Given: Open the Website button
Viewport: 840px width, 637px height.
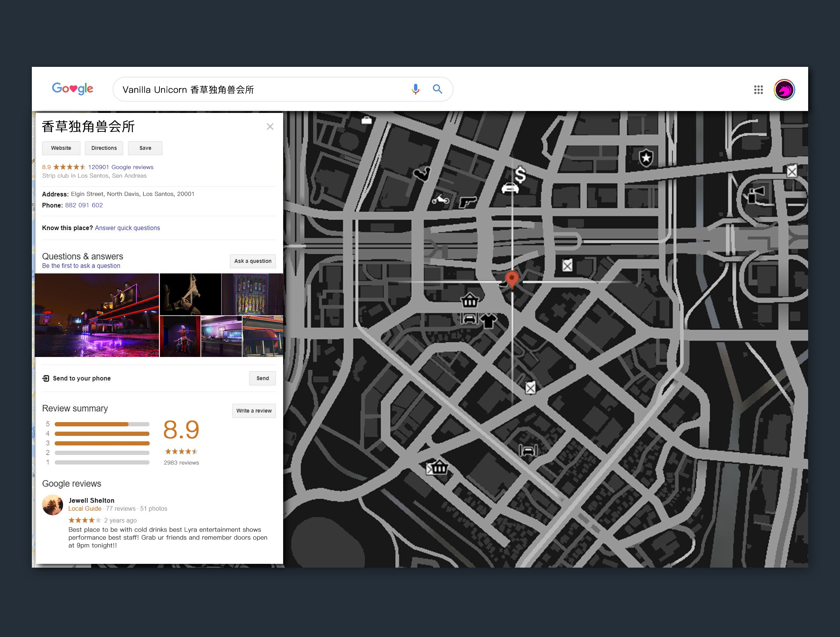Looking at the screenshot, I should pos(61,148).
